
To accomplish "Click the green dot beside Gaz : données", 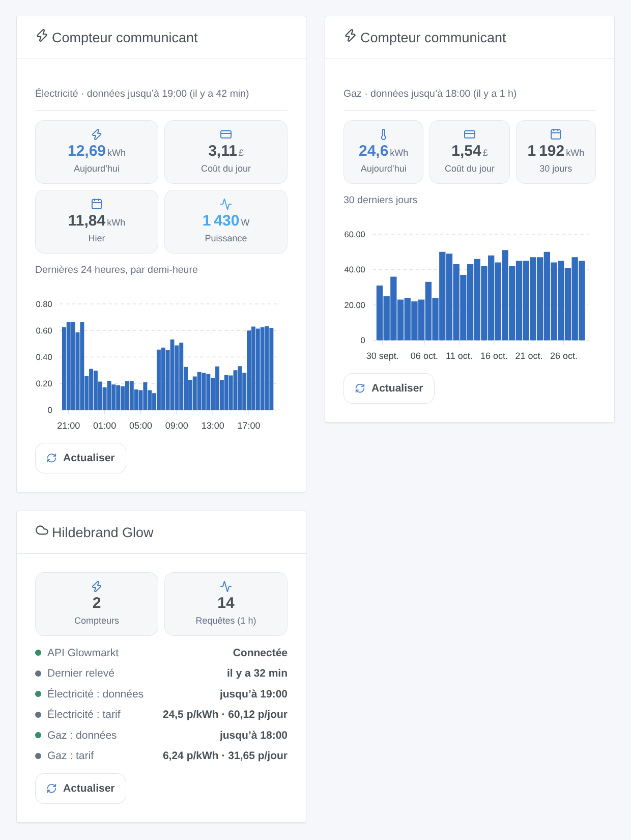I will point(38,735).
